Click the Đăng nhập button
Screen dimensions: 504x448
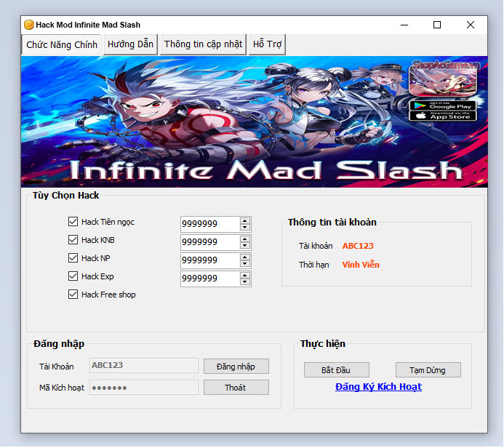[236, 367]
